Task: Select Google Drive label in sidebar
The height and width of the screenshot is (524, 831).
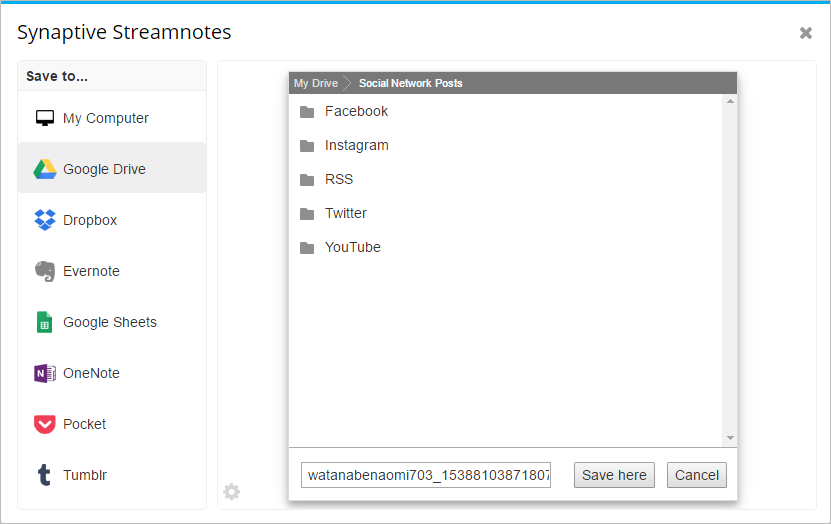Action: (104, 169)
